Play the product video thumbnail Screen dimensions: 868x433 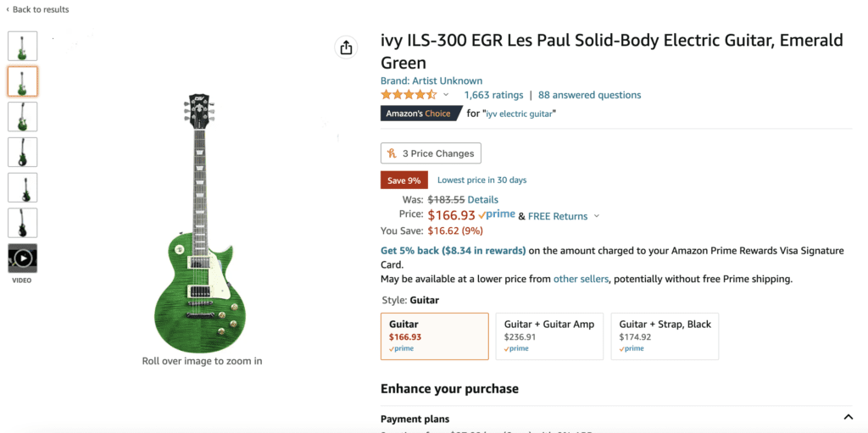[x=23, y=258]
